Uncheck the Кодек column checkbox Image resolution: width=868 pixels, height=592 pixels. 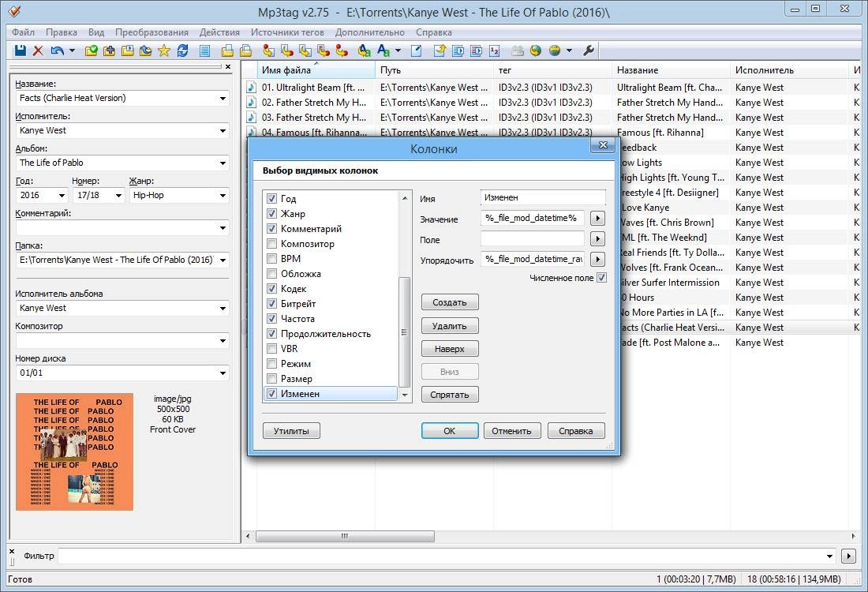coord(271,289)
